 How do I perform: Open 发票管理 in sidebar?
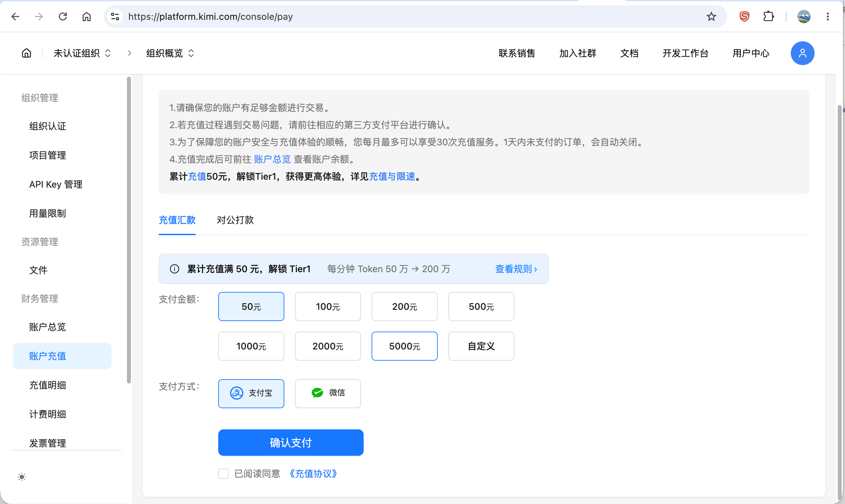62,443
